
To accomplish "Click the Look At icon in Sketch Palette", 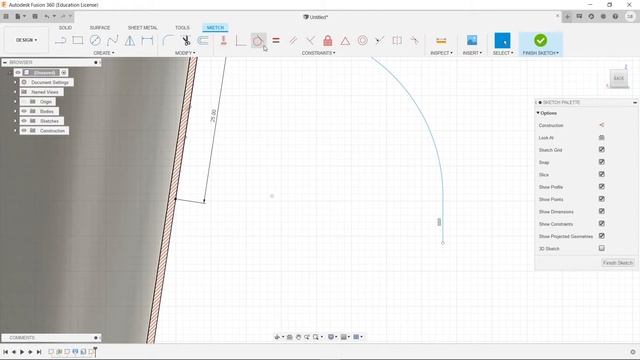I will pyautogui.click(x=601, y=138).
